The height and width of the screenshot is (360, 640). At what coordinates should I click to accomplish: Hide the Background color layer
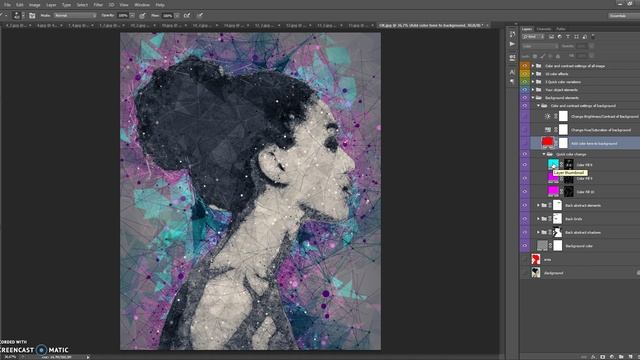tap(524, 246)
